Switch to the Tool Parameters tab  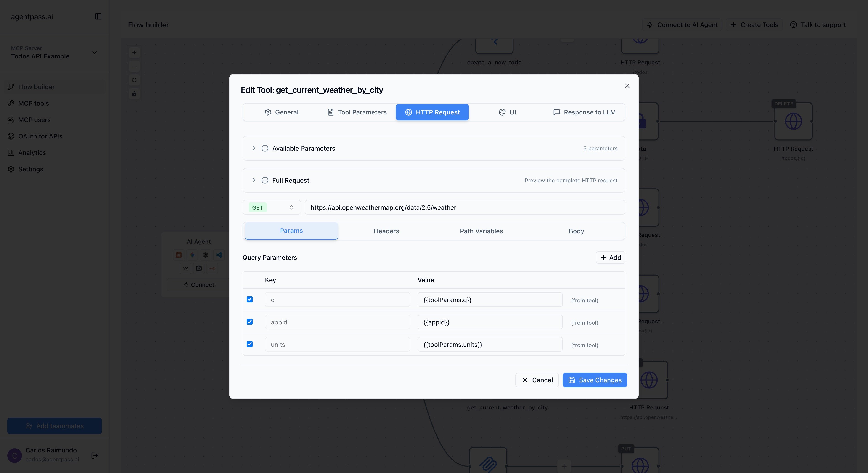click(x=357, y=112)
